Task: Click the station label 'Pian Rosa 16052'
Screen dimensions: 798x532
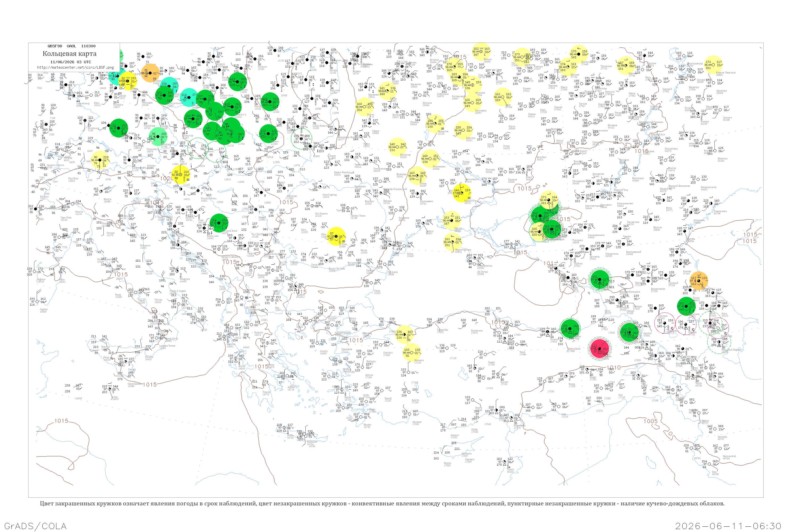Action: point(73,180)
